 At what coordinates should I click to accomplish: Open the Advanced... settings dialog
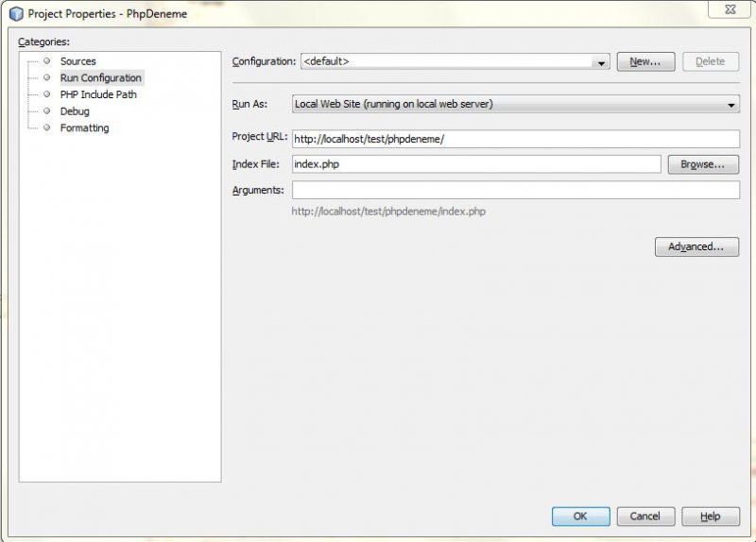696,246
